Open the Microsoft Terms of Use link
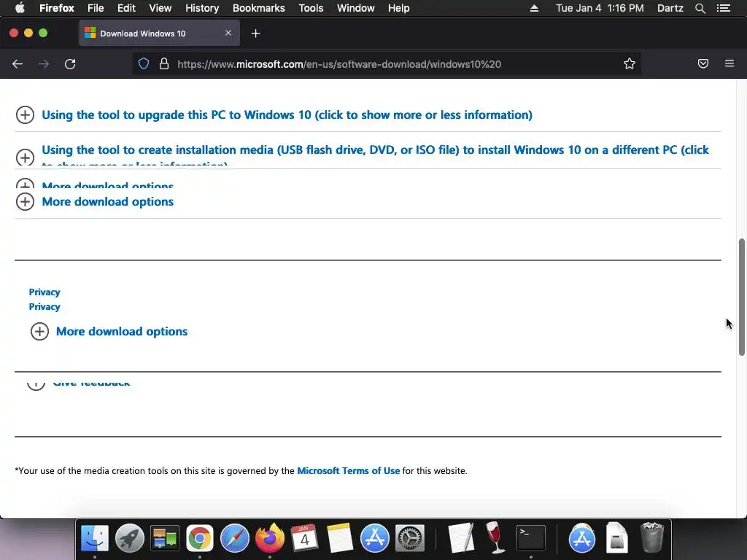This screenshot has width=747, height=560. [348, 470]
